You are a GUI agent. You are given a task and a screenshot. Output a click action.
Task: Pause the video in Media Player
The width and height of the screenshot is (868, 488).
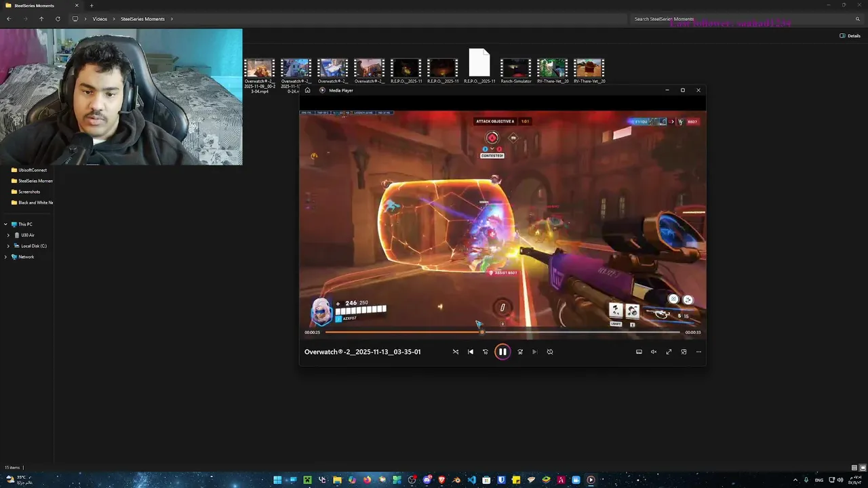[x=502, y=352]
